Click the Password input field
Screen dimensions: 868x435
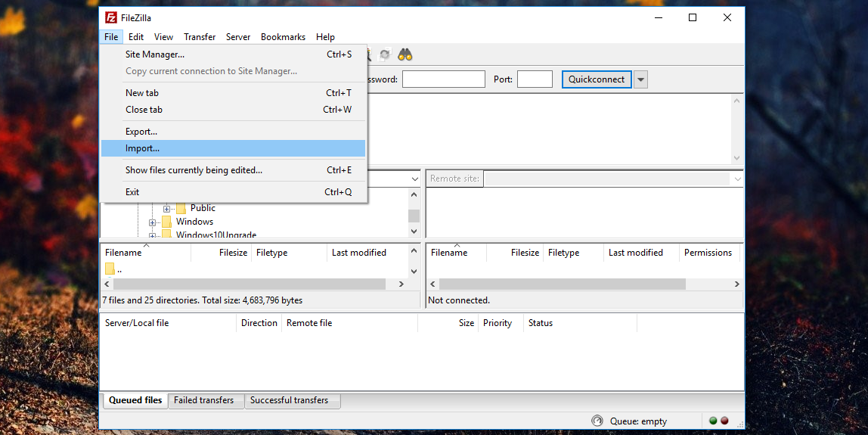click(x=443, y=79)
